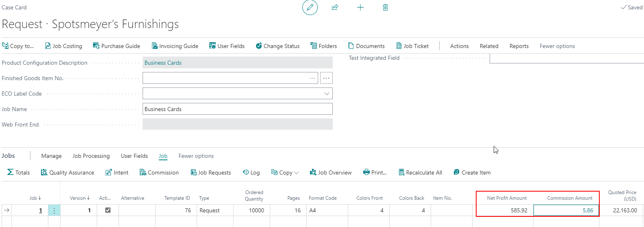
Task: Click Fewer options in top action bar
Action: point(557,46)
